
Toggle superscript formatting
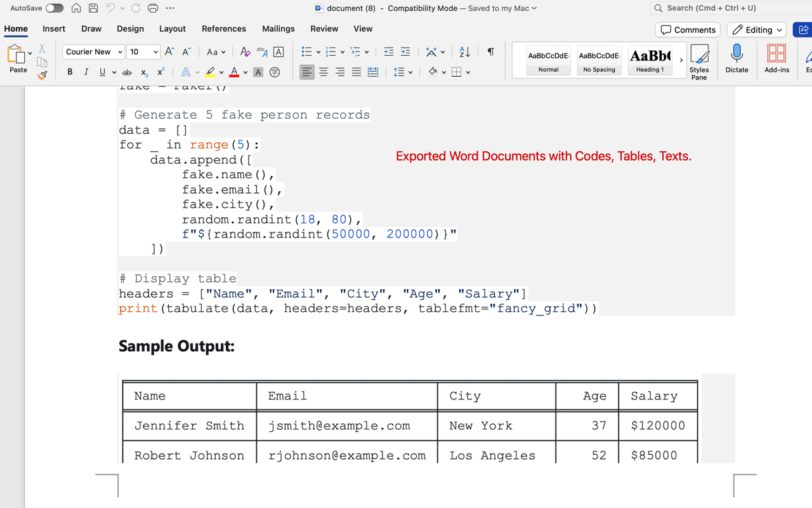[x=160, y=72]
